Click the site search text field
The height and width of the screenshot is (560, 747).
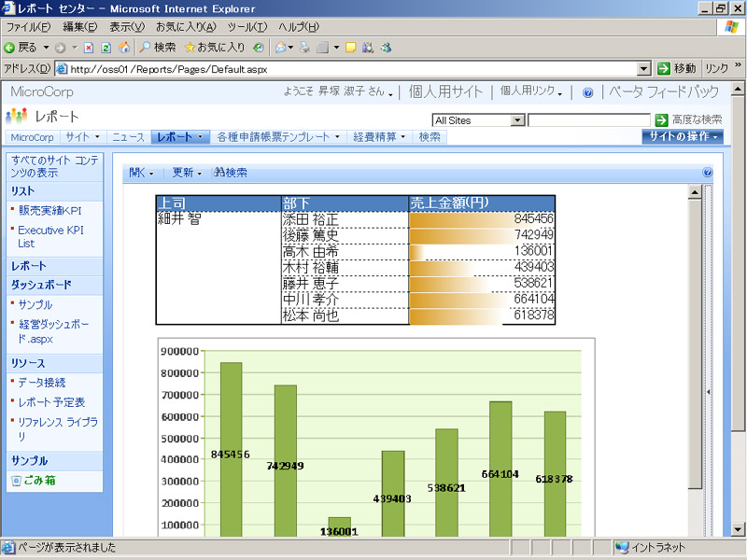pyautogui.click(x=589, y=120)
